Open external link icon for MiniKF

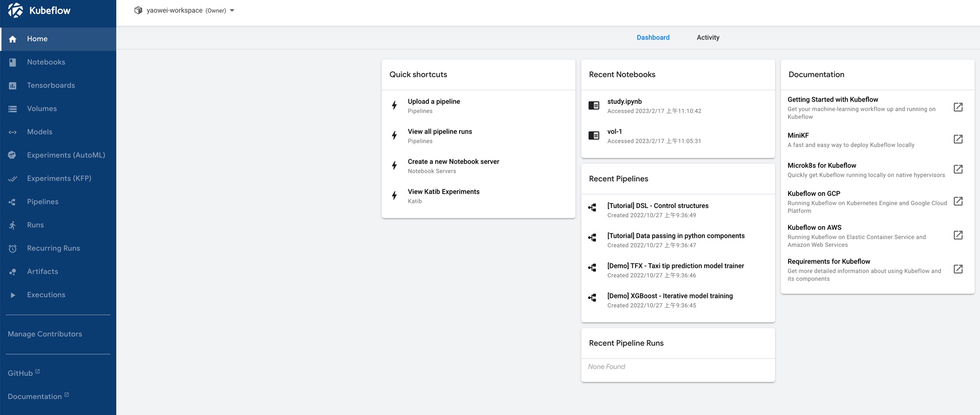tap(958, 139)
